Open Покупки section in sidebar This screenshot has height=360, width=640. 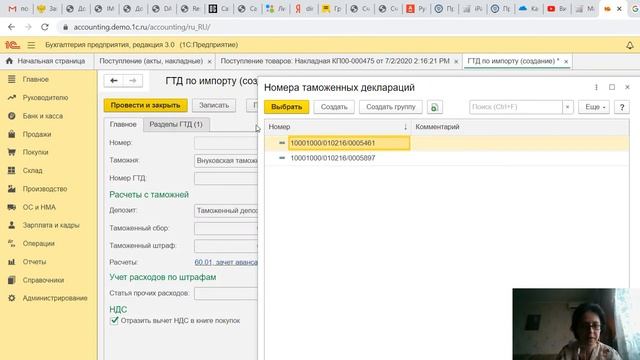click(36, 152)
